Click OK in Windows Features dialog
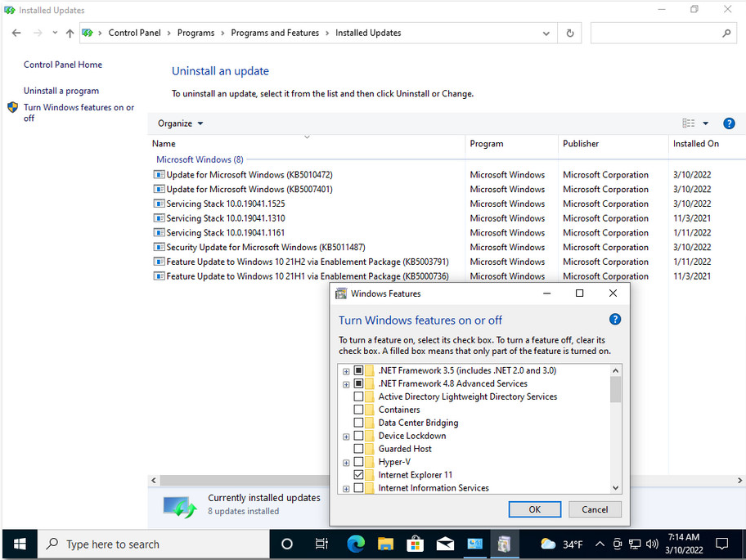Viewport: 746px width, 560px height. (535, 509)
